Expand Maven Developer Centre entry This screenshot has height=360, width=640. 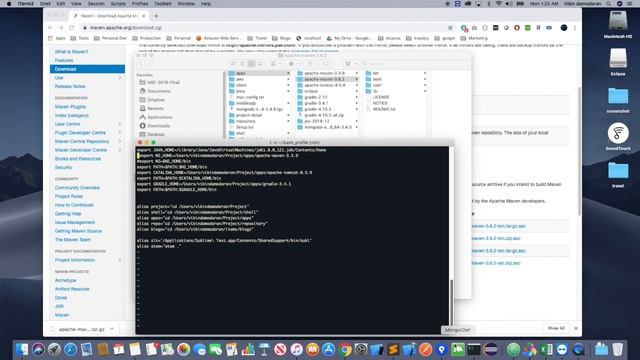(120, 150)
